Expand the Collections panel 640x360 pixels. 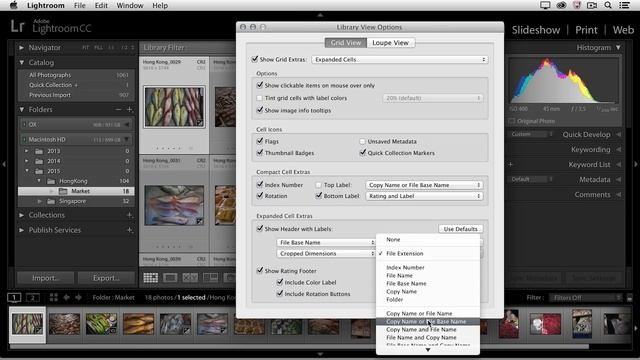click(x=21, y=215)
